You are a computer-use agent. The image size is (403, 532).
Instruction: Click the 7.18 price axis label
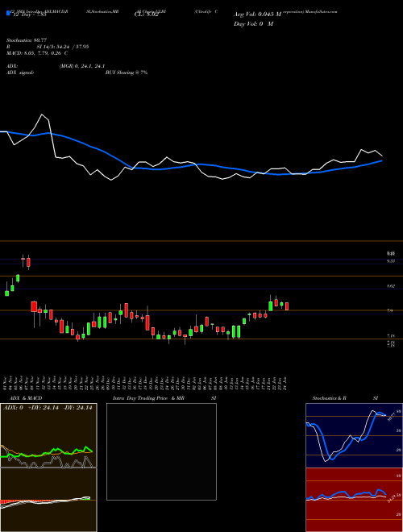[x=390, y=335]
